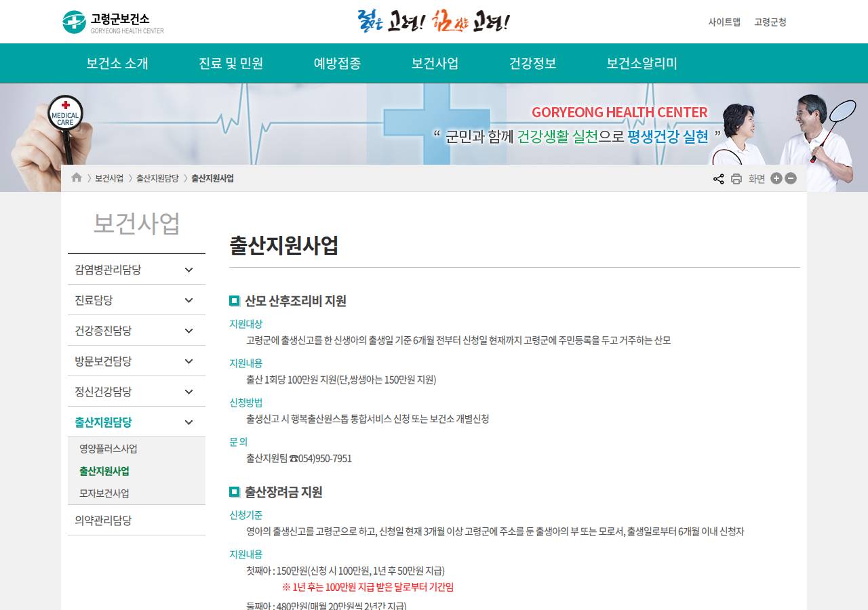Image resolution: width=868 pixels, height=610 pixels.
Task: Click the 산모 산후조리비 지원 heading
Action: click(x=296, y=301)
